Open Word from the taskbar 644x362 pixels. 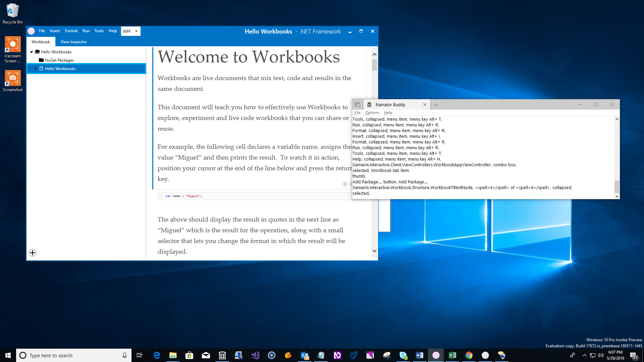(420, 355)
